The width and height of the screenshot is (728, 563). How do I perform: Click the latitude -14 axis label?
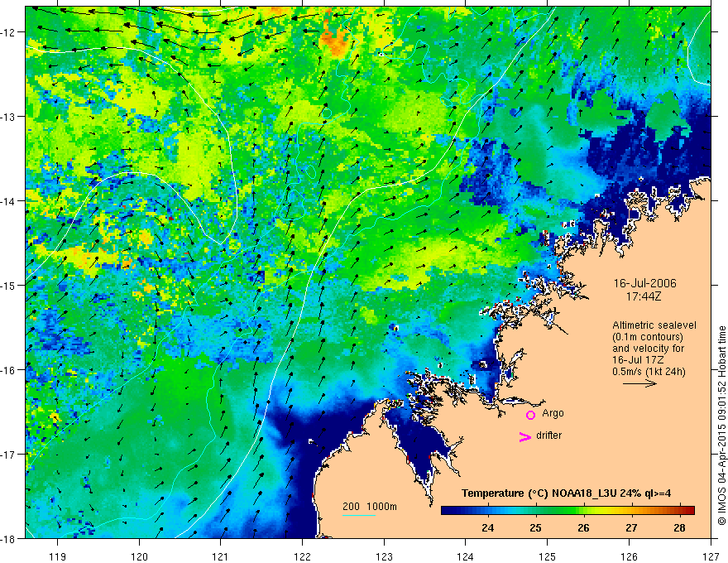click(x=9, y=201)
